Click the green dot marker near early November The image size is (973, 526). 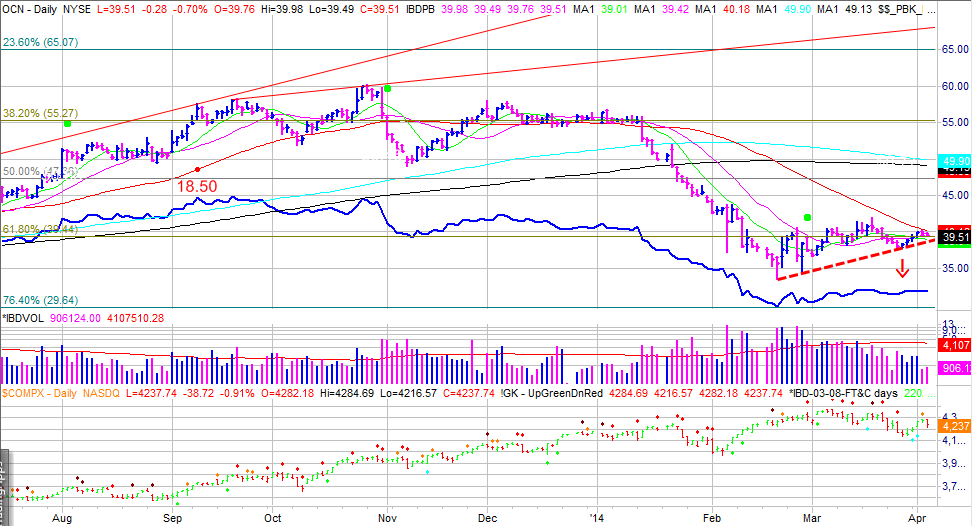(x=387, y=89)
